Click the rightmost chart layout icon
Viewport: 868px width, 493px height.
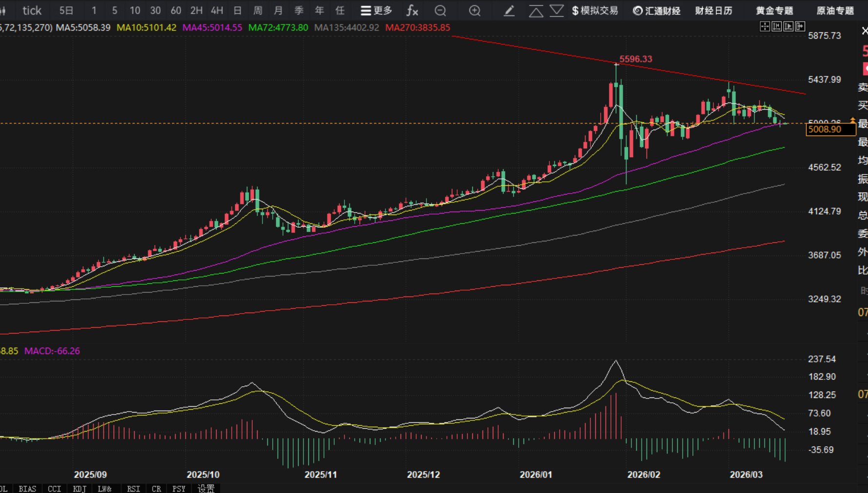[x=800, y=27]
